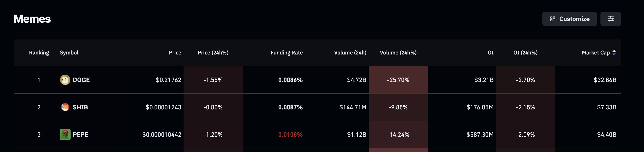This screenshot has width=644, height=152.
Task: Open the SHIB symbol link
Action: pos(80,107)
